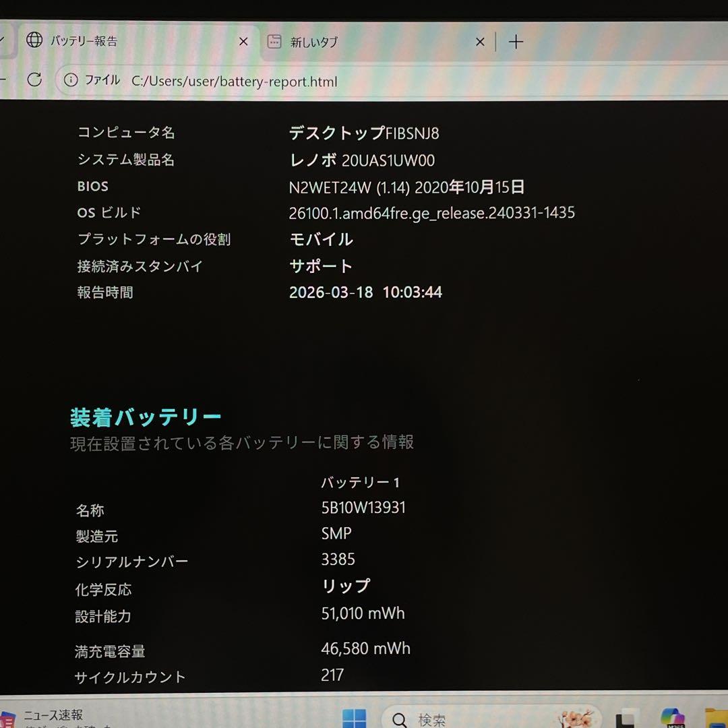Click the 装着バッテリー section heading
The image size is (728, 728).
146,417
